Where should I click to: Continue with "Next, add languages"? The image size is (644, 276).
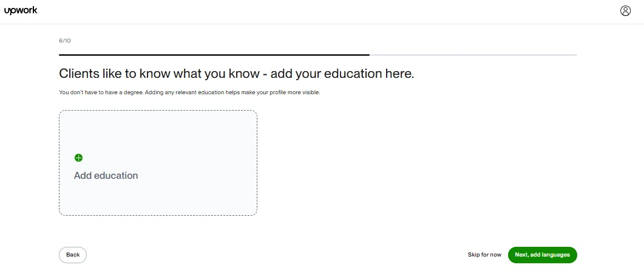543,255
